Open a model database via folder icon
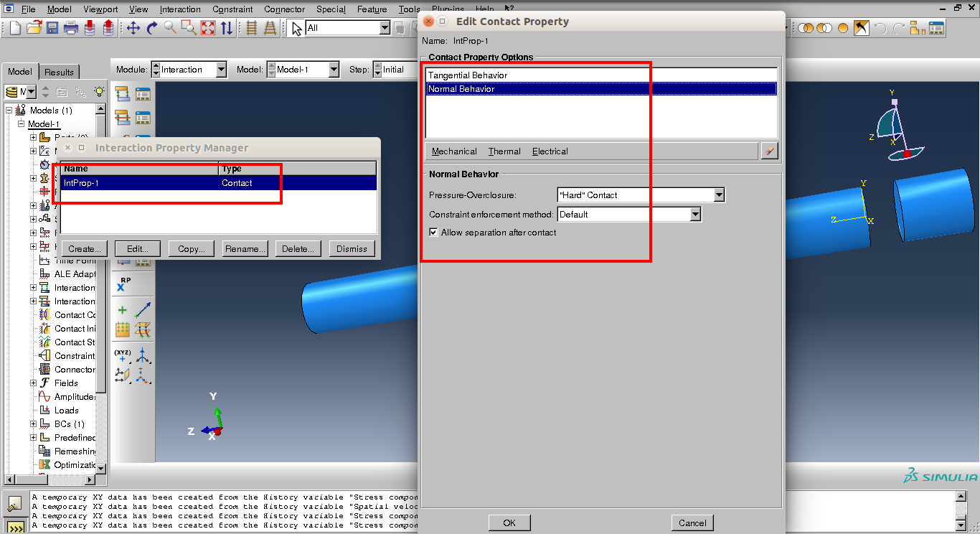The width and height of the screenshot is (980, 534). 34,28
